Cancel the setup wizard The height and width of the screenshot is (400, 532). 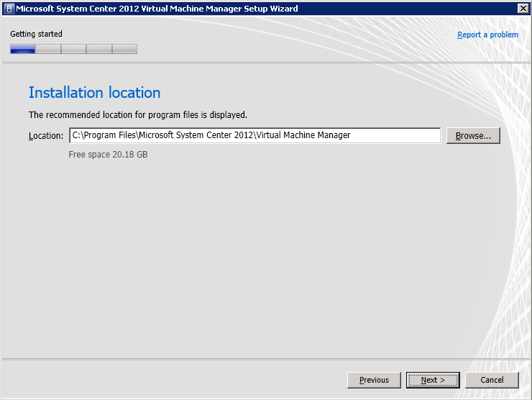492,380
